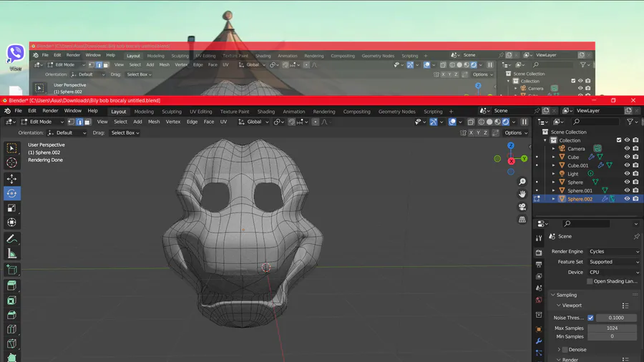Enable vertex select mode
The width and height of the screenshot is (644, 362).
(x=71, y=122)
